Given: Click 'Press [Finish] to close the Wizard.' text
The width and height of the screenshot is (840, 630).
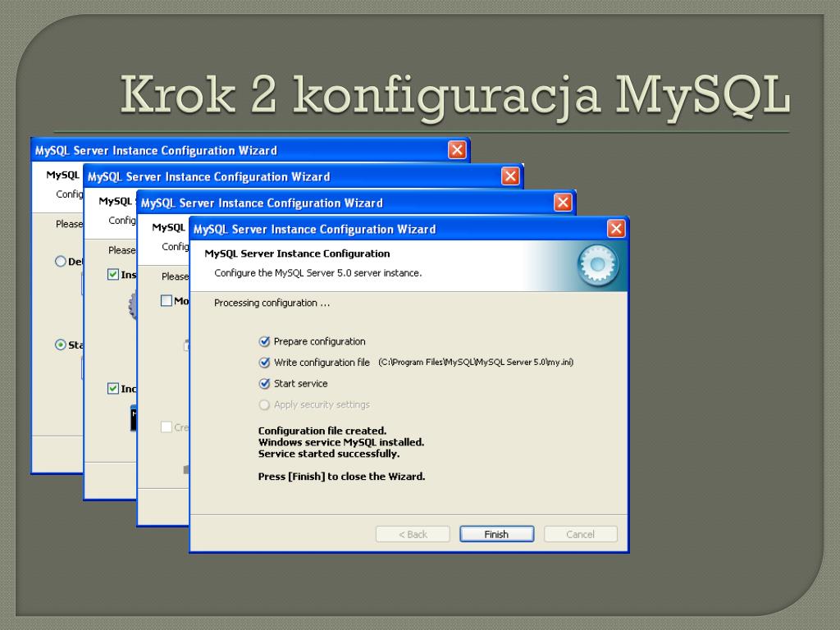Looking at the screenshot, I should pyautogui.click(x=341, y=477).
